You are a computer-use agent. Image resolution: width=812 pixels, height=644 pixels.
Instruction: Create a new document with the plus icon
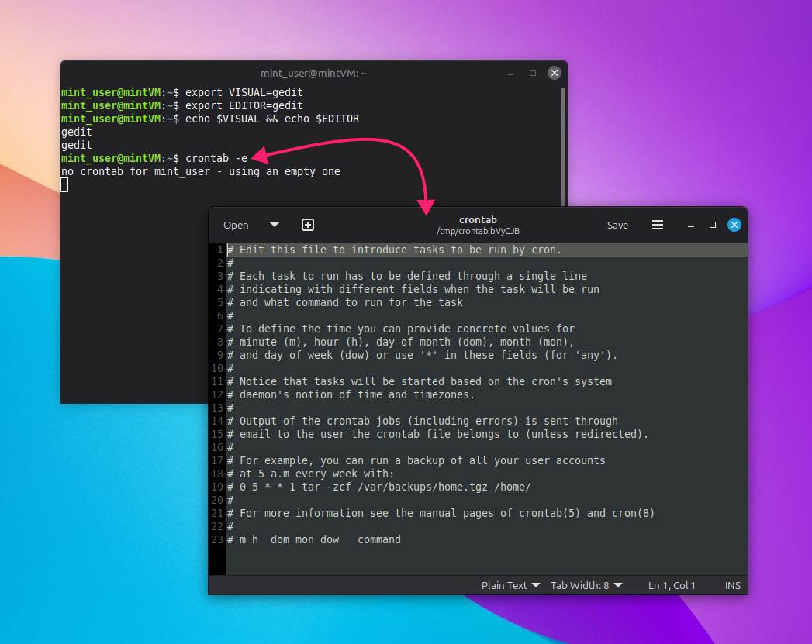click(x=308, y=225)
